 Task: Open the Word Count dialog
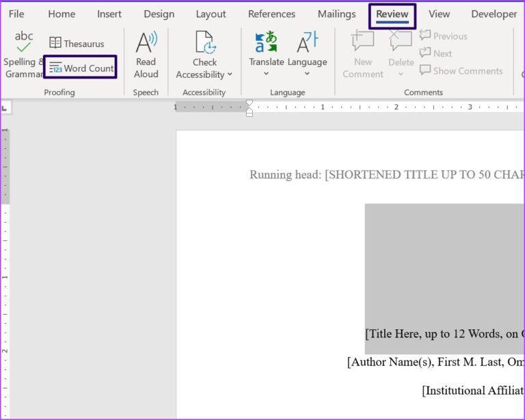tap(81, 68)
